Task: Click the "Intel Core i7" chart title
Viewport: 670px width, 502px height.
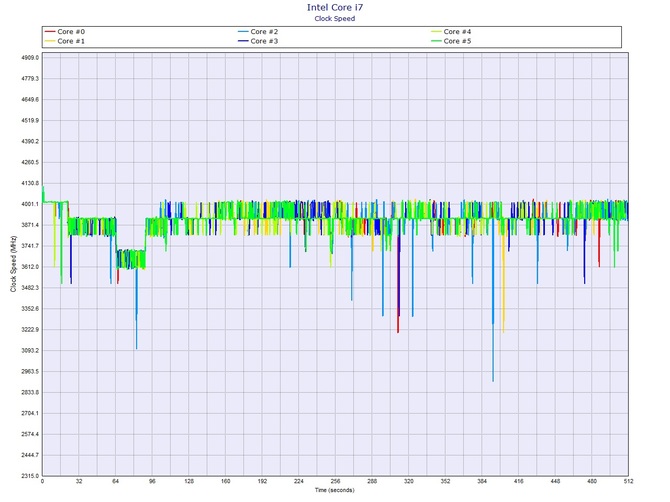Action: (x=334, y=7)
